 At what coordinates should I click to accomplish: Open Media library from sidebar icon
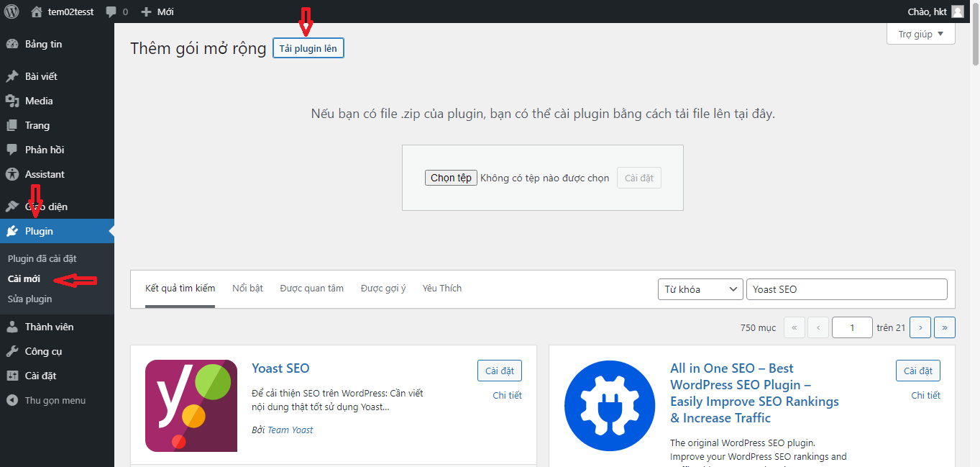(12, 101)
